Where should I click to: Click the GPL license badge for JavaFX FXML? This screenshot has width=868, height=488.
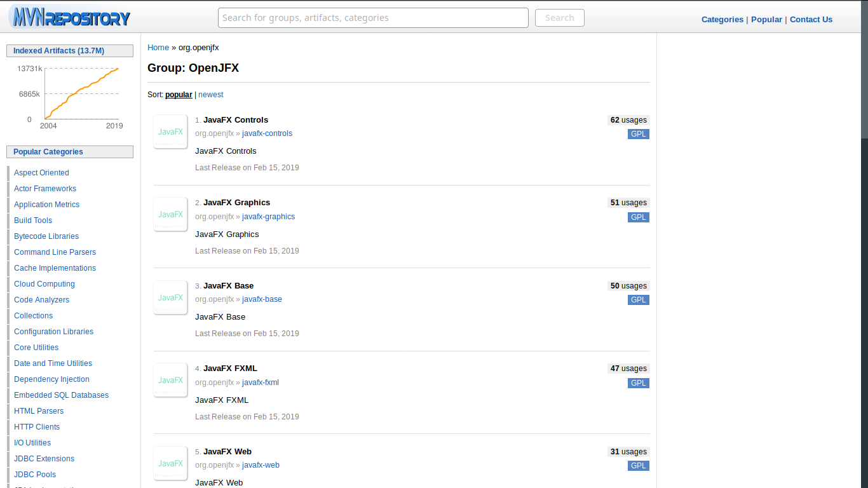[x=639, y=383]
